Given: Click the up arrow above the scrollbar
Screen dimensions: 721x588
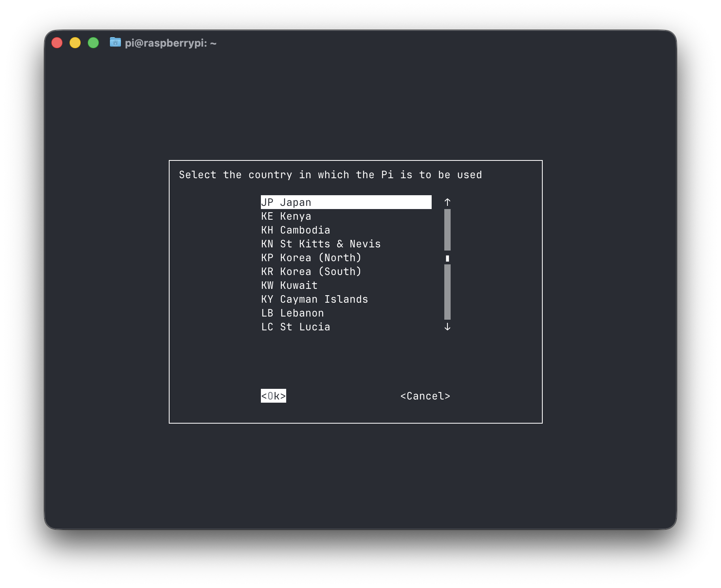Looking at the screenshot, I should tap(447, 202).
